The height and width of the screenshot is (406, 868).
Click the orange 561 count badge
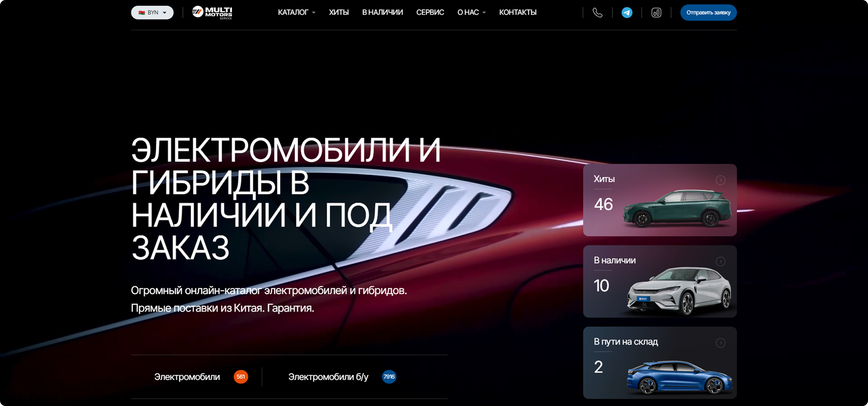click(241, 377)
